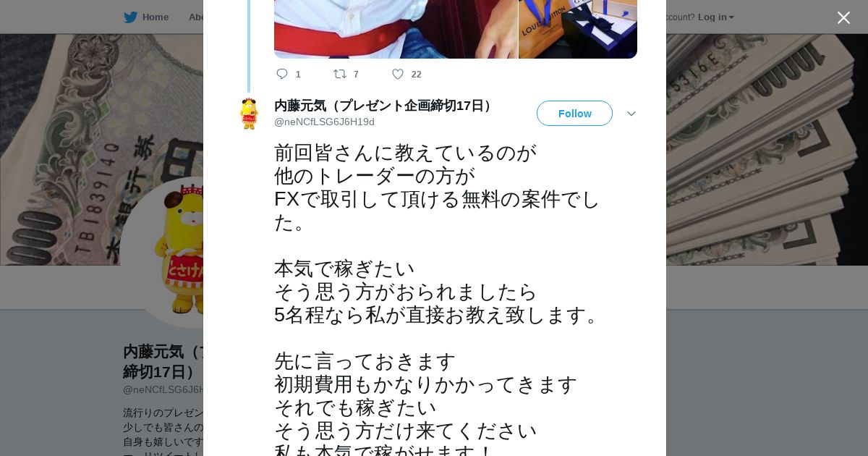This screenshot has height=456, width=868.
Task: Open the Log in dropdown
Action: click(715, 17)
